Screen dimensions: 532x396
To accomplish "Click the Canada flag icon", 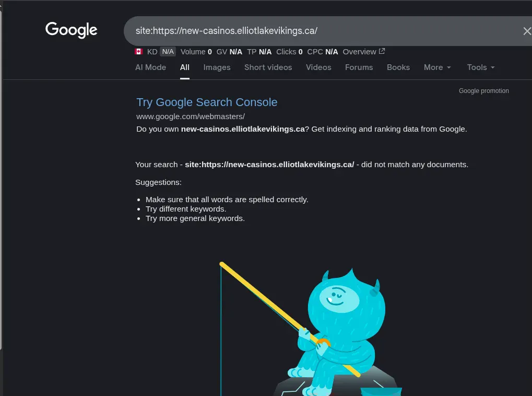I will pyautogui.click(x=138, y=52).
